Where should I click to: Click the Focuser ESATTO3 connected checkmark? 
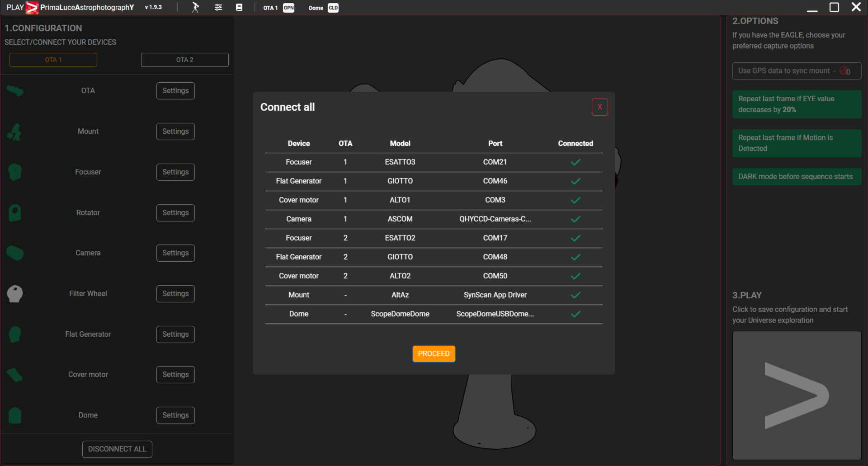tap(576, 162)
